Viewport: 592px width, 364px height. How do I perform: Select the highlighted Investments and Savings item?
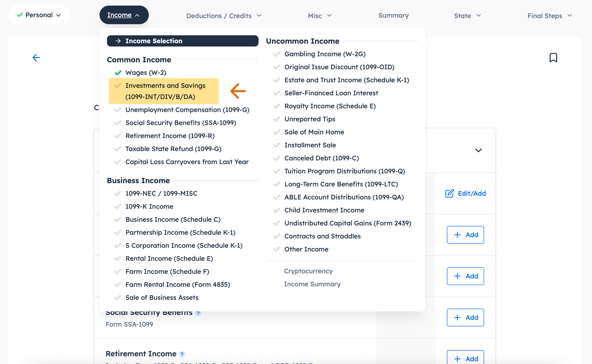point(164,91)
